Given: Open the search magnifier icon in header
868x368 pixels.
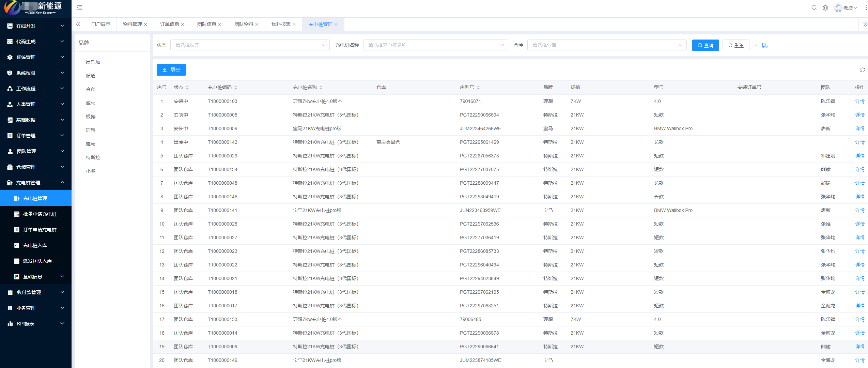Looking at the screenshot, I should [x=814, y=7].
